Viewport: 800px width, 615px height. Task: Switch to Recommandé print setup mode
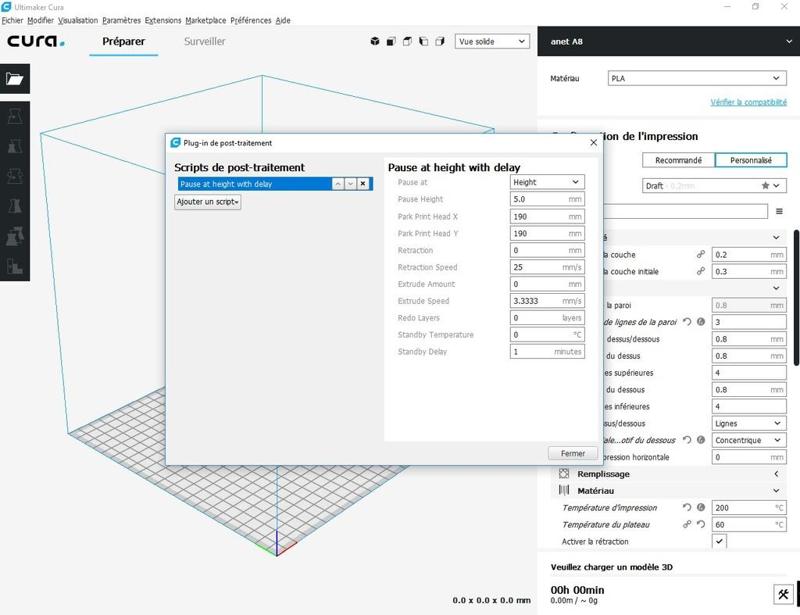678,160
